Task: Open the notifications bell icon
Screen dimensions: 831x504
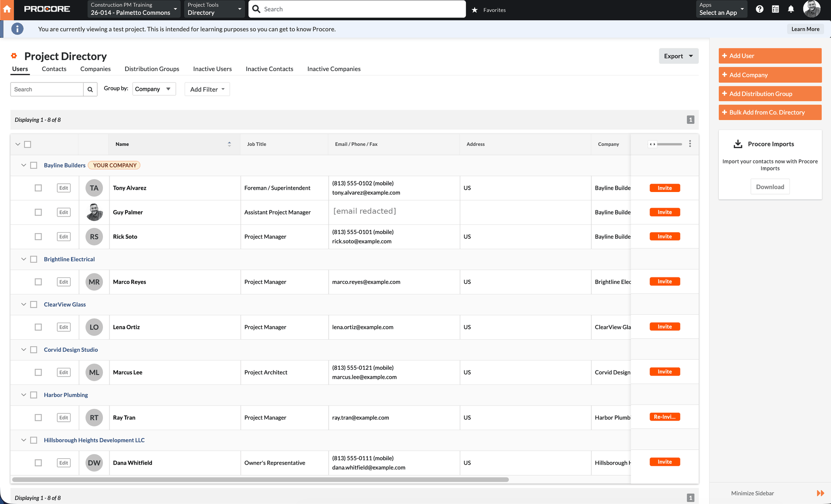Action: point(791,9)
